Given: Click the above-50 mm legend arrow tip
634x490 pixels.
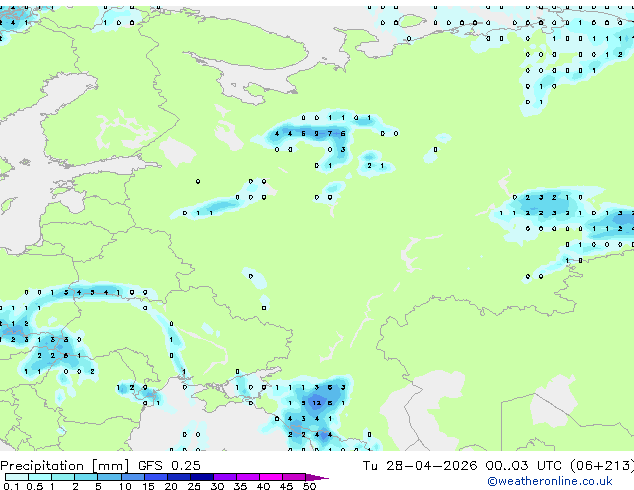Looking at the screenshot, I should [x=317, y=477].
